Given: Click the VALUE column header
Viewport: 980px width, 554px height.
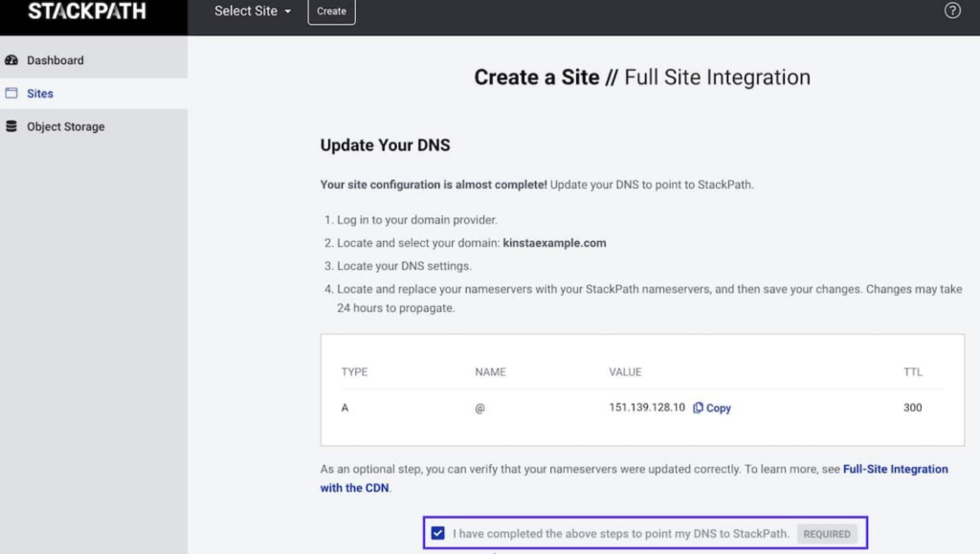Looking at the screenshot, I should click(x=625, y=371).
